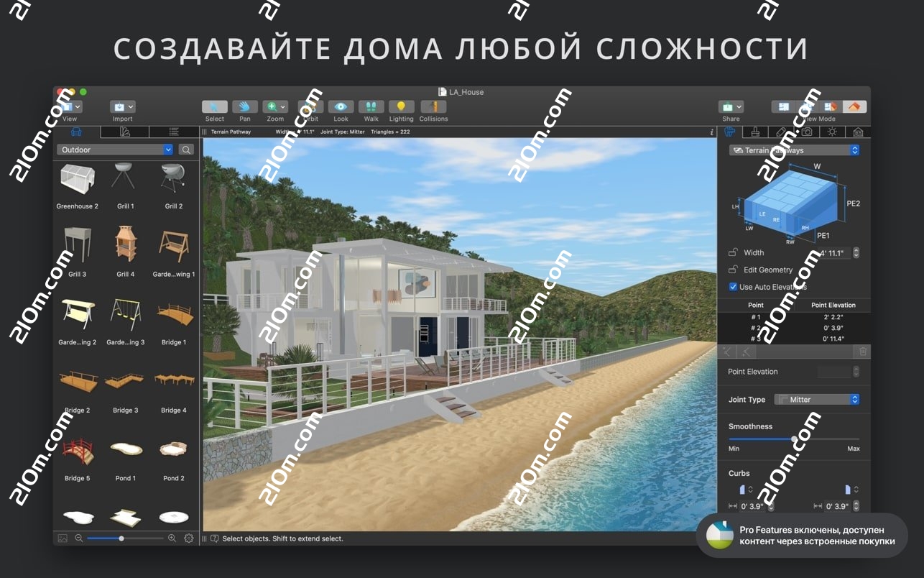The width and height of the screenshot is (924, 578).
Task: Select point #1 elevation row
Action: (794, 316)
